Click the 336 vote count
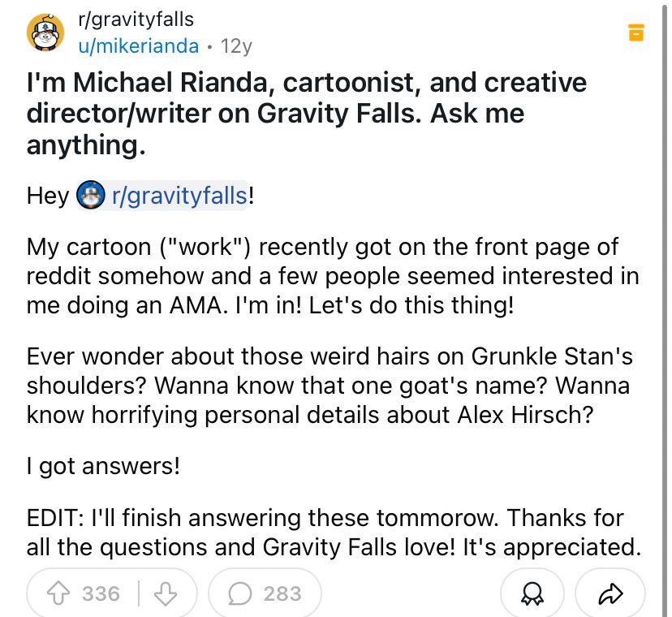Viewport: 672px width, 617px height. [101, 593]
